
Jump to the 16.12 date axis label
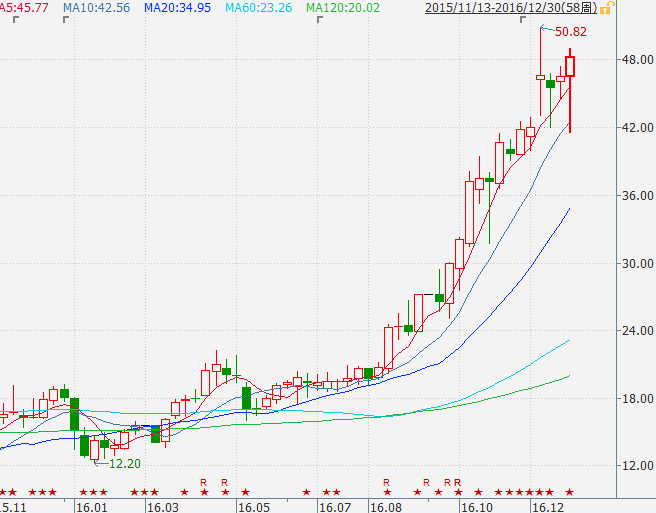[x=547, y=506]
